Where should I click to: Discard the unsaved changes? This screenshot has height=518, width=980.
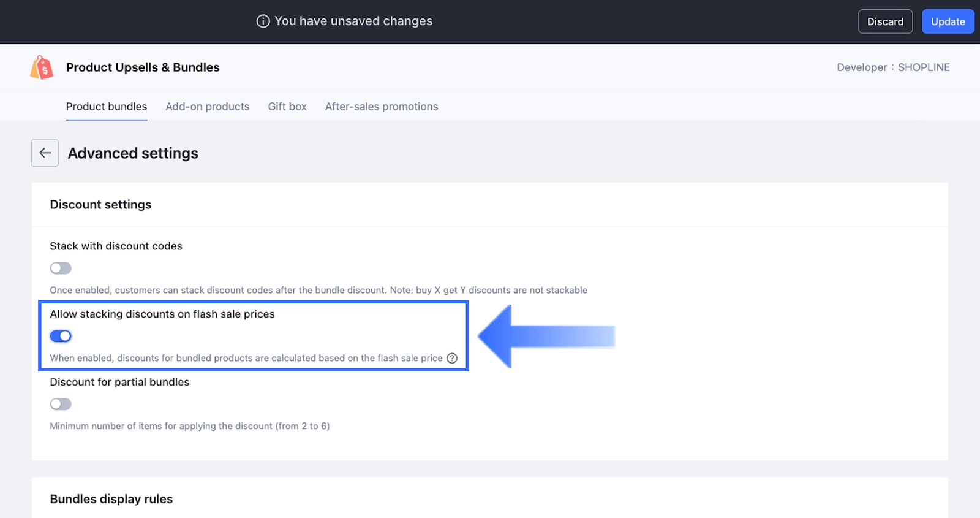(885, 21)
